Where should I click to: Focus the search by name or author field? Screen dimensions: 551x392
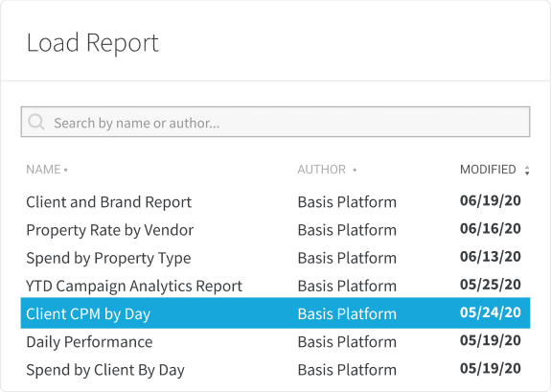point(276,122)
